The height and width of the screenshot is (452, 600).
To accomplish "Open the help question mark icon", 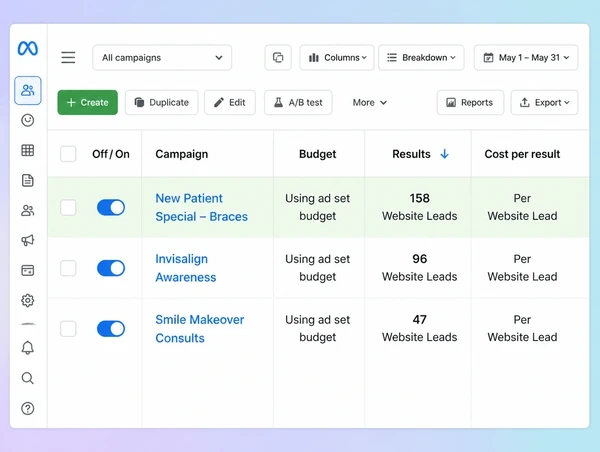I will tap(28, 408).
